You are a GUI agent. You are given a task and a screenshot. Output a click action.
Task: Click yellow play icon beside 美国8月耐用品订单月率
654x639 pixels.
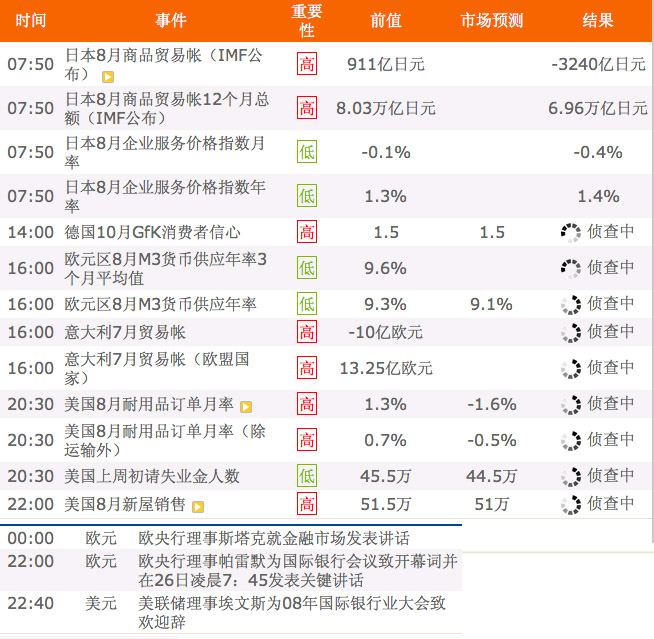point(246,407)
